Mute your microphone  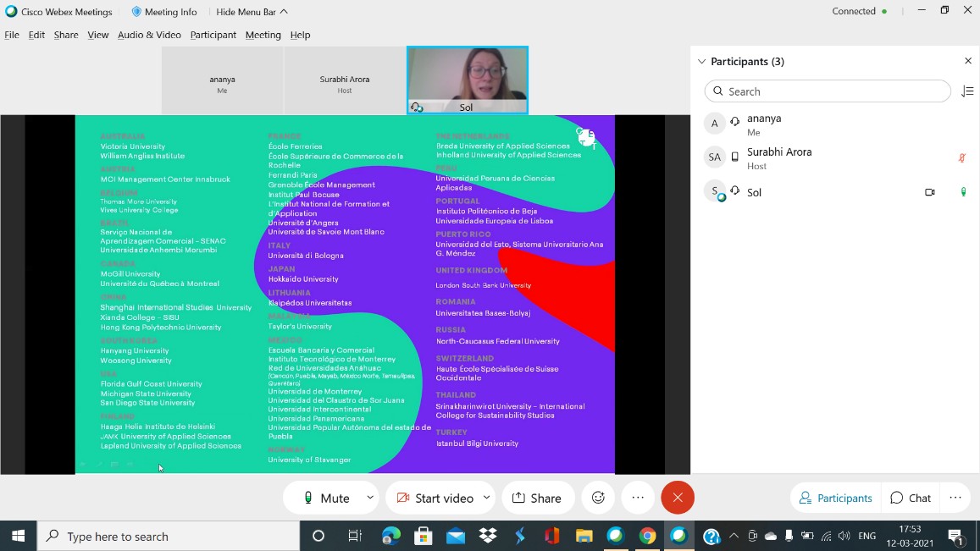coord(325,498)
